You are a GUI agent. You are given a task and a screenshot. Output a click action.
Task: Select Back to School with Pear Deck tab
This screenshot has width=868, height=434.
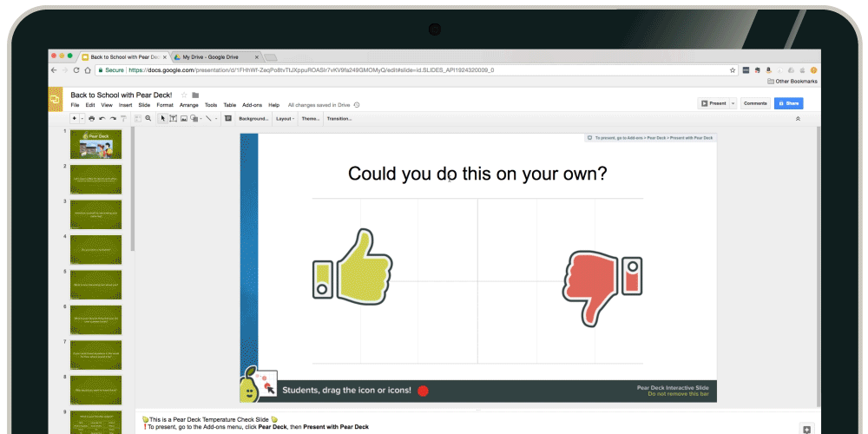click(x=123, y=56)
